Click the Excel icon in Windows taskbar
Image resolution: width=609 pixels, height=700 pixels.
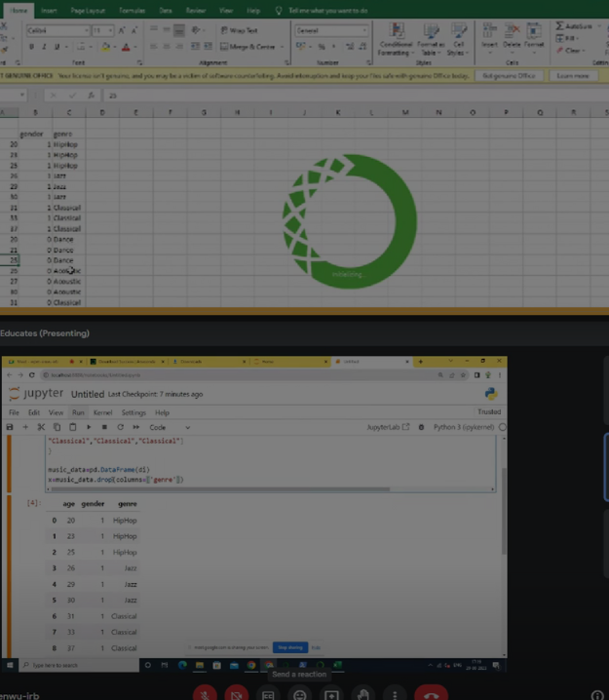[338, 665]
